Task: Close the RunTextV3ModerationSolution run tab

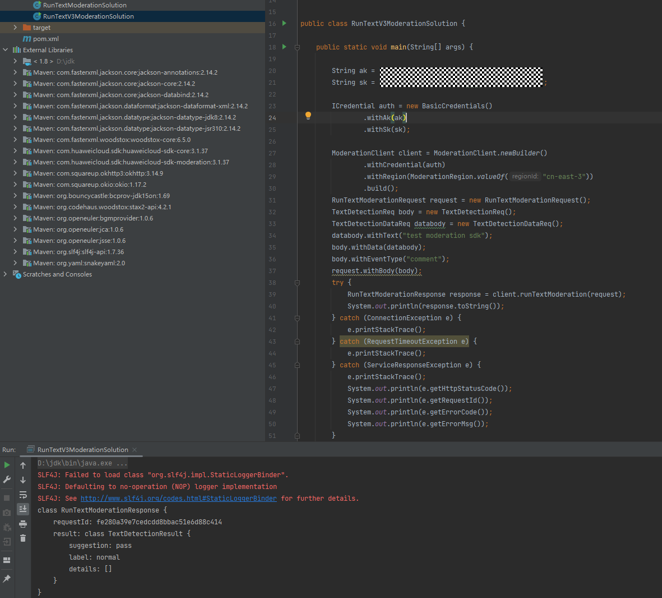Action: pyautogui.click(x=135, y=450)
